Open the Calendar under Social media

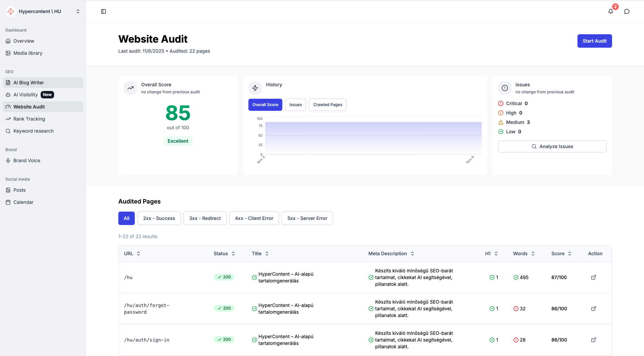coord(23,202)
